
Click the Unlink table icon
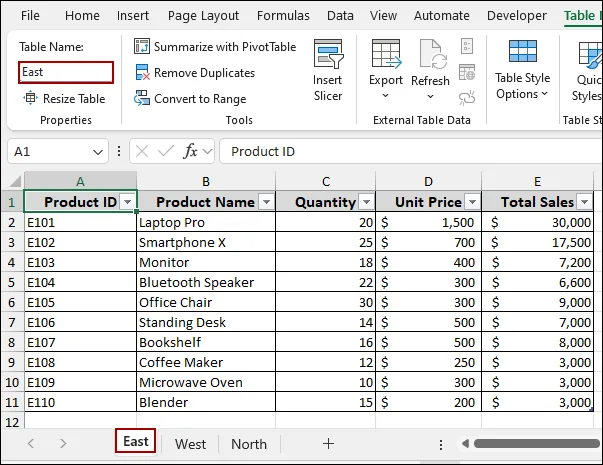click(467, 98)
